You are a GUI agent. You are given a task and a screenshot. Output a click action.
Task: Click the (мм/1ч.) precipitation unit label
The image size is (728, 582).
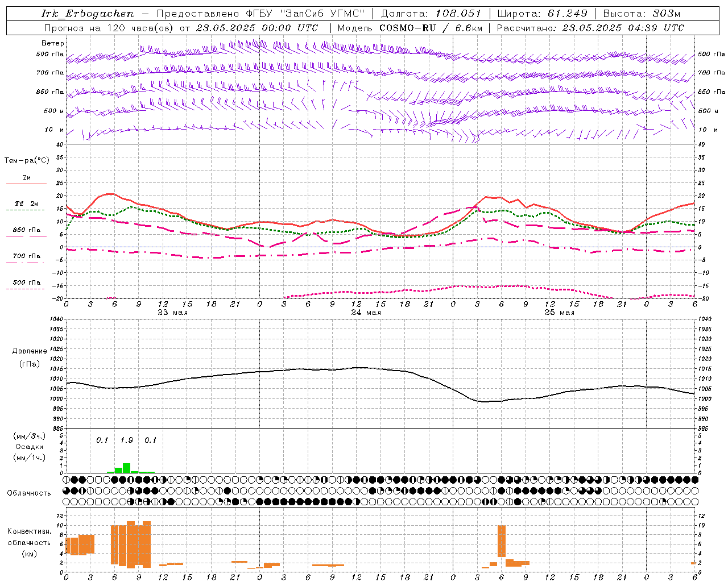[30, 458]
